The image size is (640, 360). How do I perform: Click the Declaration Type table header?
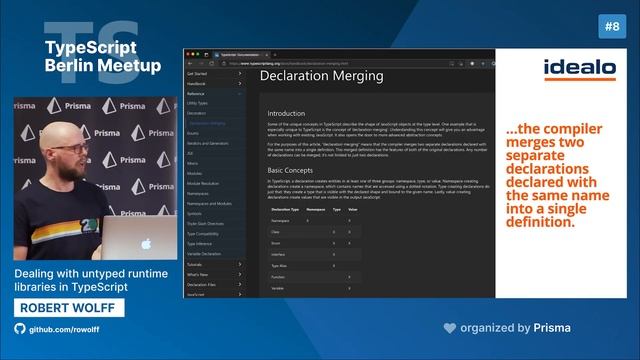pos(285,209)
